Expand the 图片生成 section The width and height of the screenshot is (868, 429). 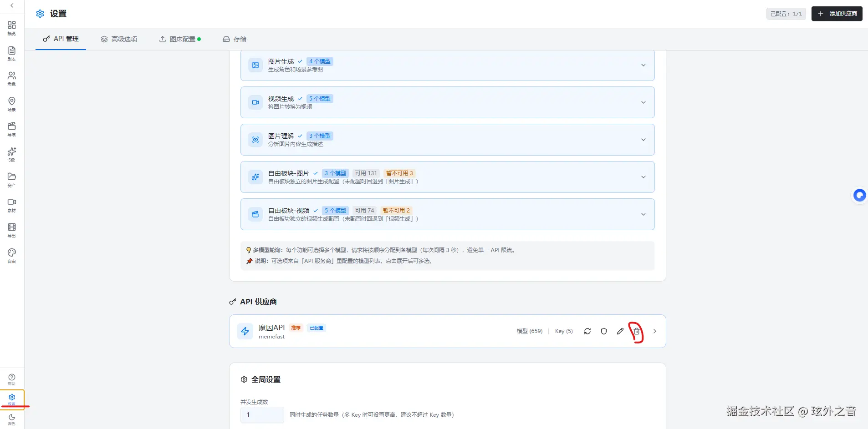click(x=643, y=65)
